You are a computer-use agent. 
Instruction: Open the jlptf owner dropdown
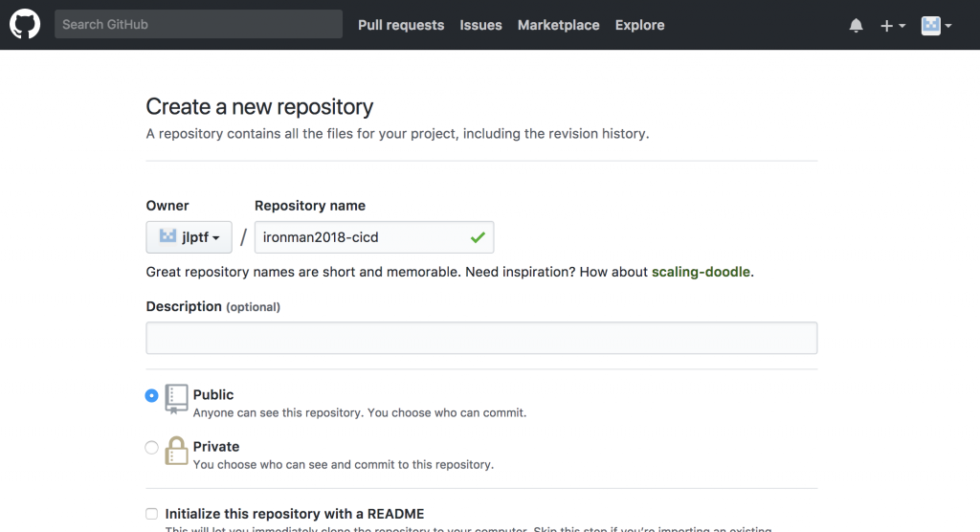(189, 237)
